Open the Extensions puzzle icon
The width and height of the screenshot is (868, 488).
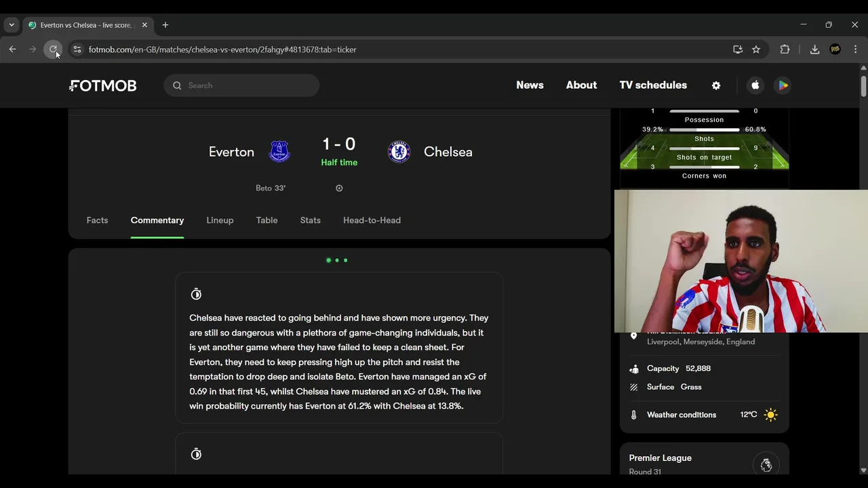pyautogui.click(x=785, y=49)
